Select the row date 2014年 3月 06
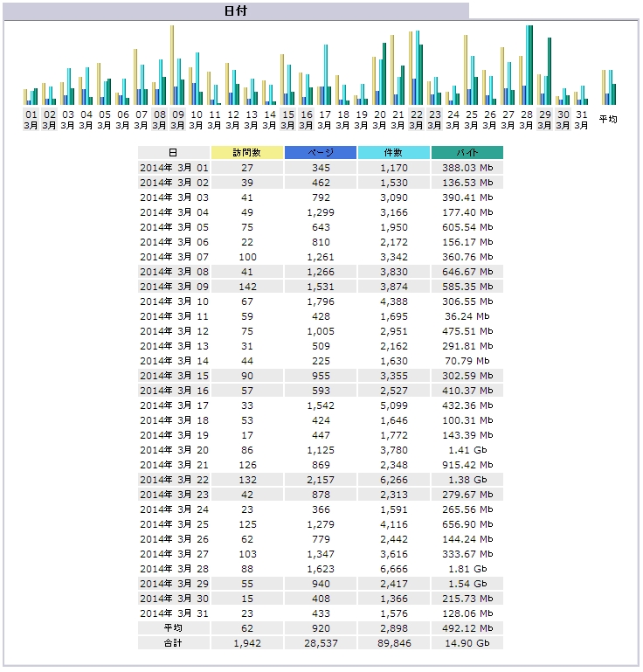The image size is (643, 672). [x=174, y=242]
